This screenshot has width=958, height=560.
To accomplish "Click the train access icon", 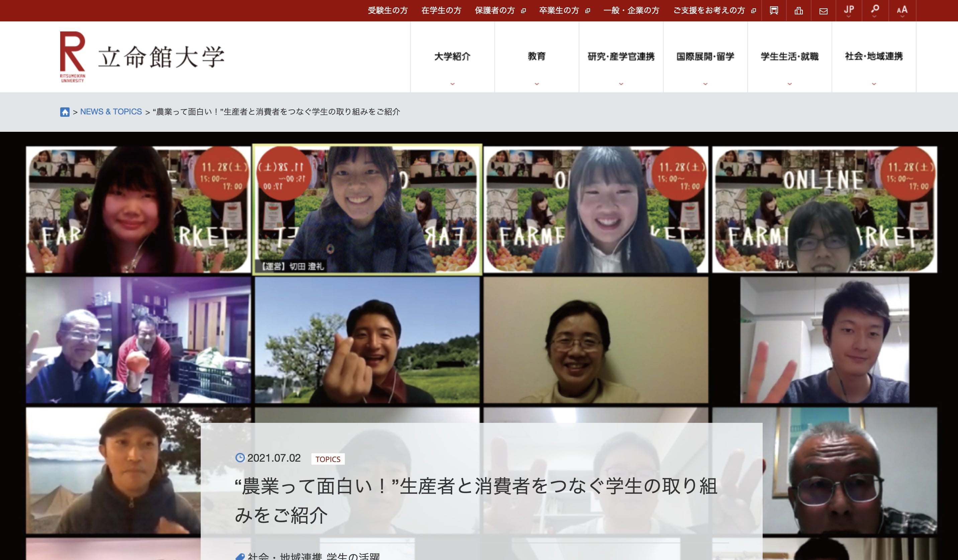I will click(x=774, y=11).
